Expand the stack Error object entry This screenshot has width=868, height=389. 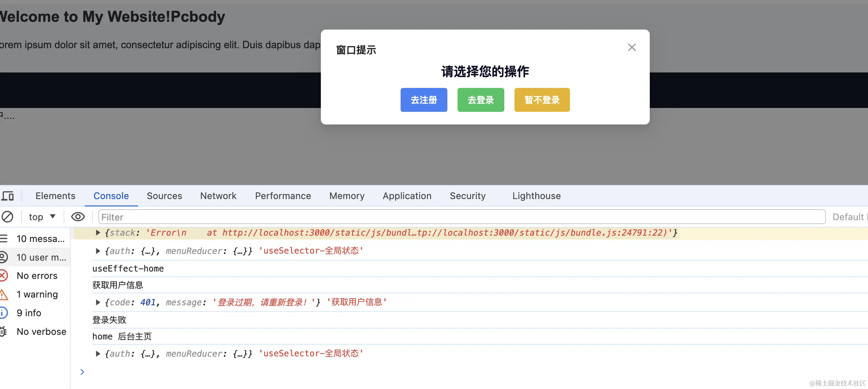[x=98, y=232]
